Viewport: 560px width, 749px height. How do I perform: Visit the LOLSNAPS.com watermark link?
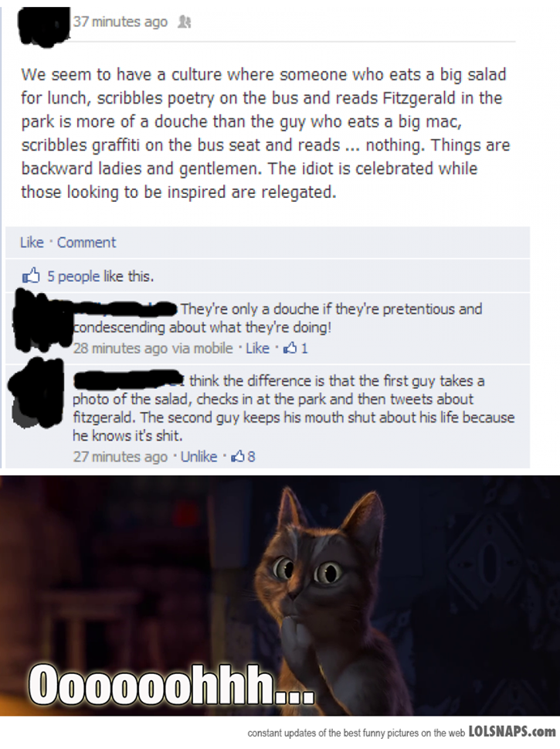[513, 731]
